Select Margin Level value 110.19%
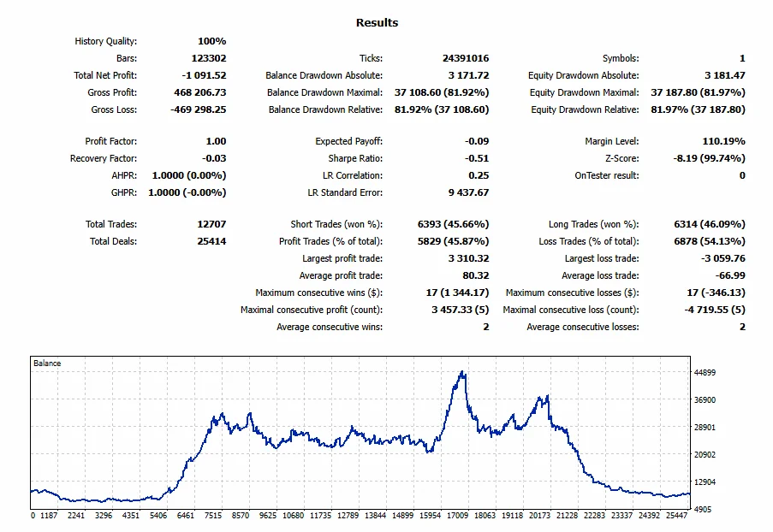This screenshot has height=532, width=773. 723,141
